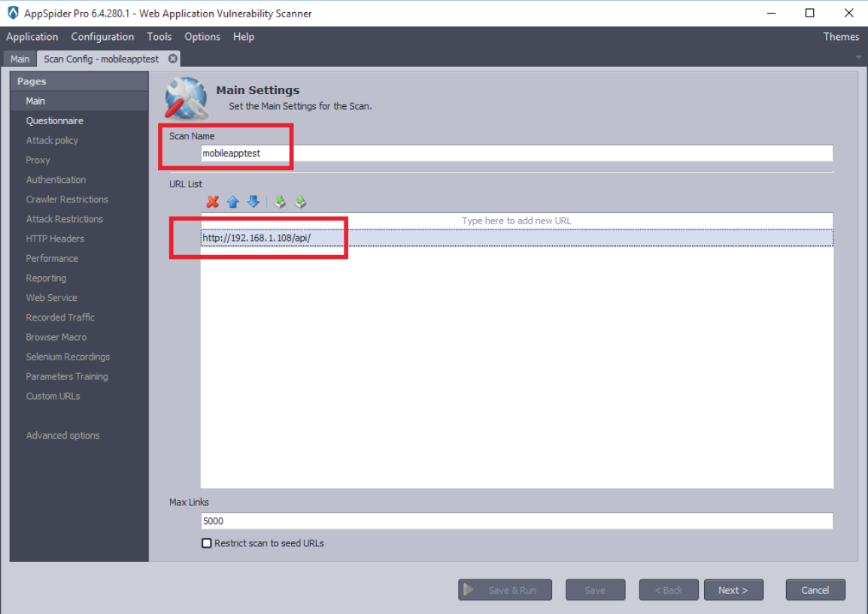The image size is (868, 614).
Task: Click the 'Type here to add new URL' field
Action: point(517,221)
